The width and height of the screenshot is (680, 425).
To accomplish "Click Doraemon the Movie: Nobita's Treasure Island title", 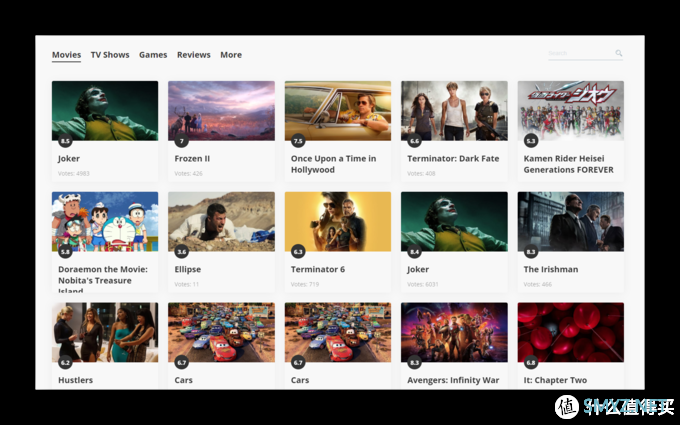I will pyautogui.click(x=103, y=280).
